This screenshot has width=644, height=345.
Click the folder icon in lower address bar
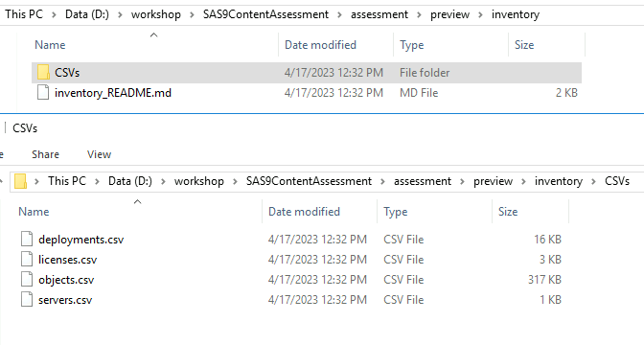click(x=20, y=181)
